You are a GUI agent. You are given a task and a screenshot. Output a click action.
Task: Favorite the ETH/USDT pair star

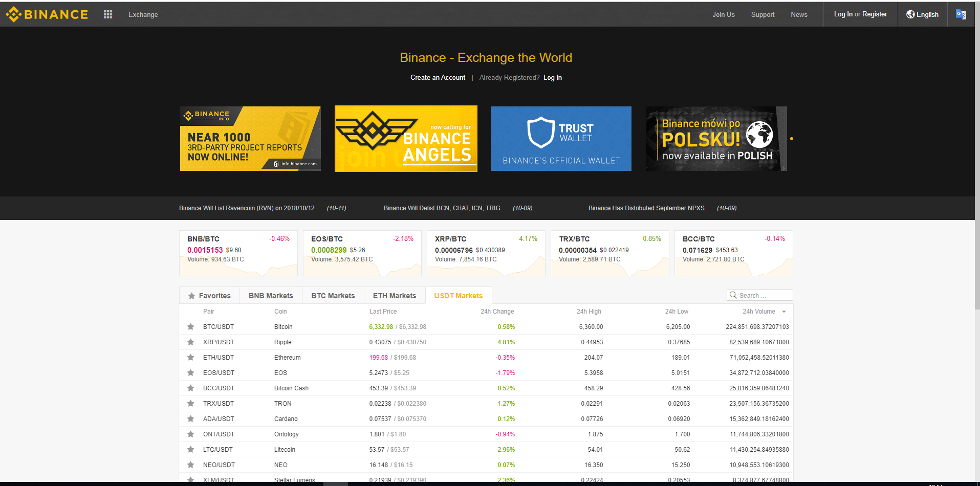(191, 358)
